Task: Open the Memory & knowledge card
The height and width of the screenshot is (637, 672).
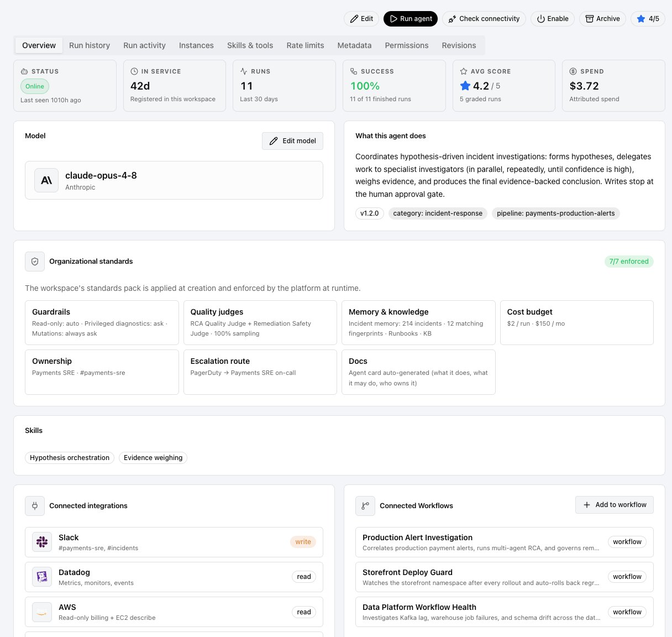Action: (x=418, y=323)
